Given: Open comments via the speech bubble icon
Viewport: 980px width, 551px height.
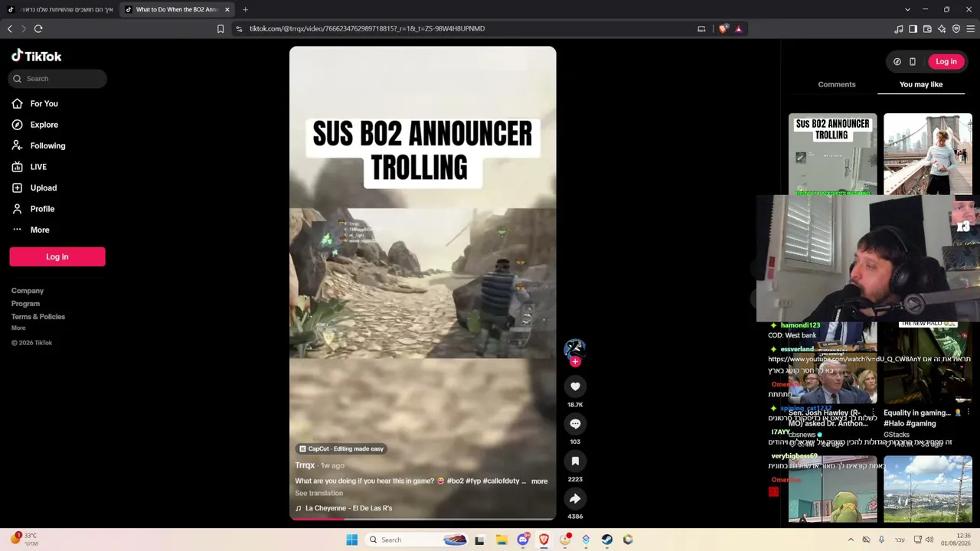Looking at the screenshot, I should (x=575, y=424).
